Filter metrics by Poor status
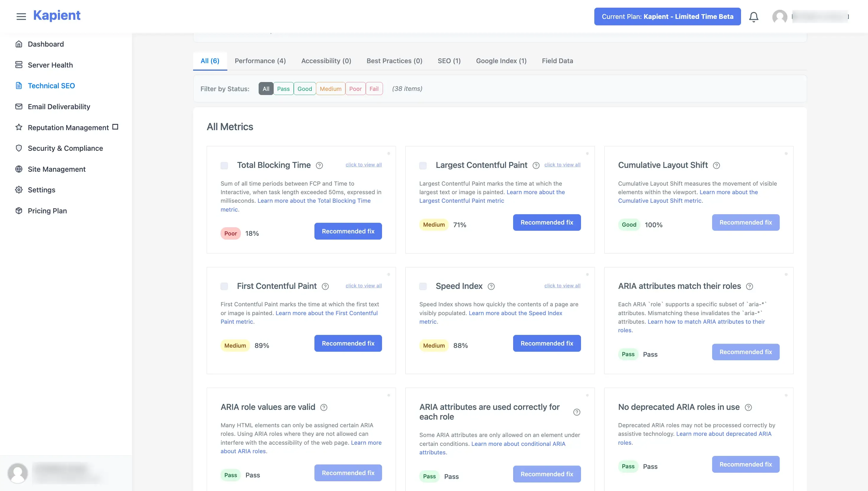The image size is (868, 491). [x=355, y=89]
